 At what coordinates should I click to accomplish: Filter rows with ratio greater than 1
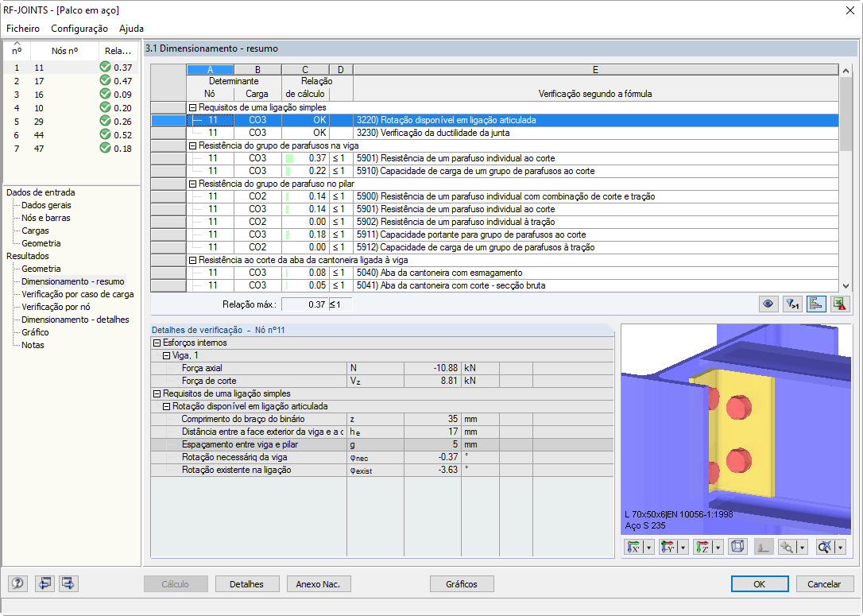click(792, 304)
